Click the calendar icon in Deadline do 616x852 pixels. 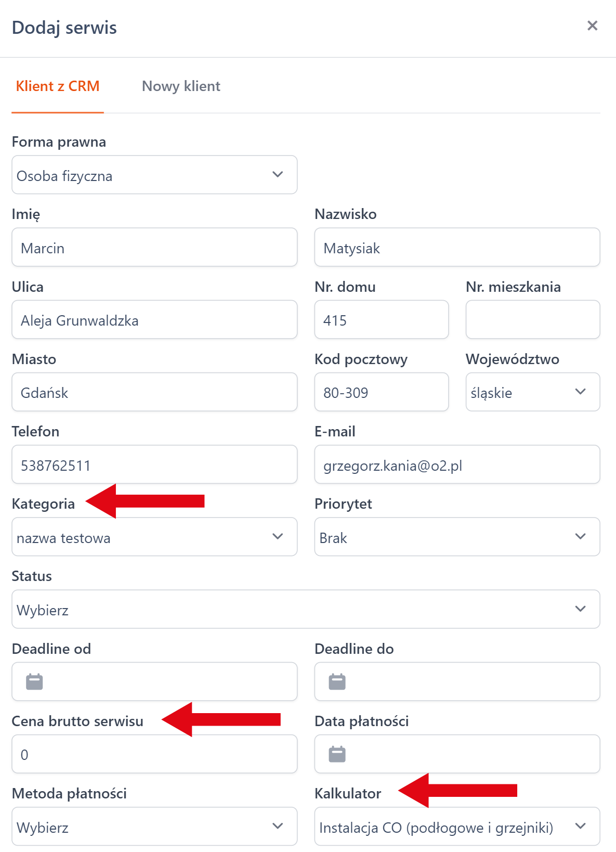[x=337, y=681]
